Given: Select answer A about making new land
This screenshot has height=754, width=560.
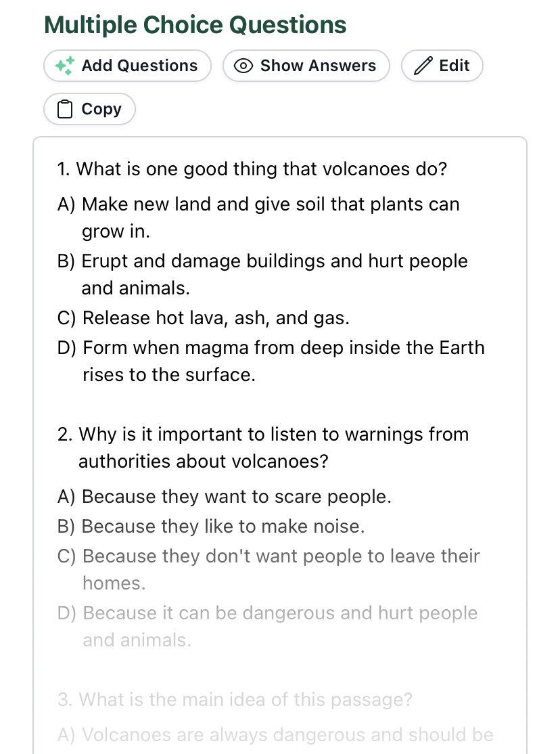Looking at the screenshot, I should point(258,218).
